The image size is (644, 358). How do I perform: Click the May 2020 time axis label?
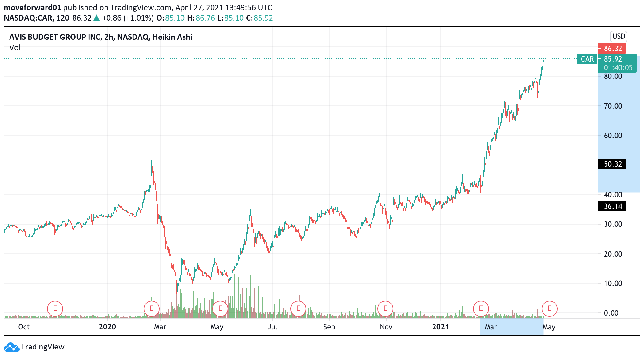pos(217,327)
